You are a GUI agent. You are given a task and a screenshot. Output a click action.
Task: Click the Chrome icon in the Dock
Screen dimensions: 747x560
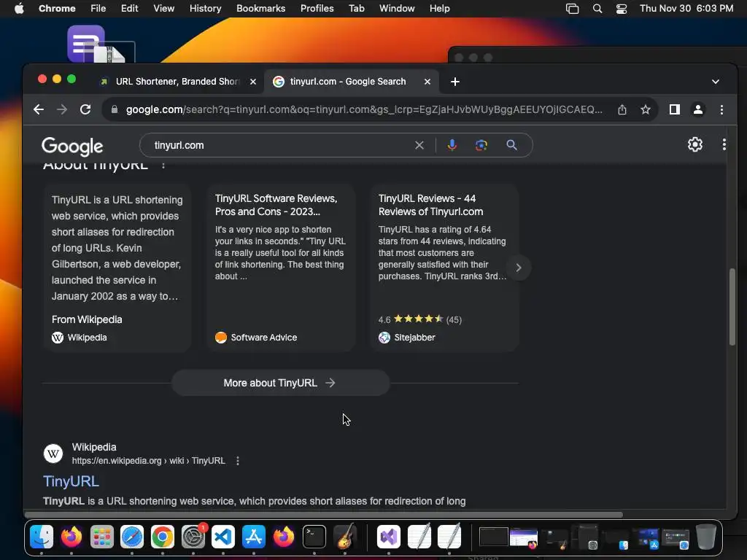[x=163, y=537]
